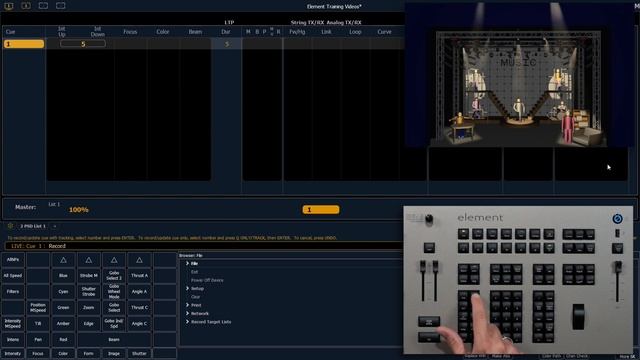Select the Green parameter tile
Viewport: 640px width, 360px height.
click(x=63, y=307)
